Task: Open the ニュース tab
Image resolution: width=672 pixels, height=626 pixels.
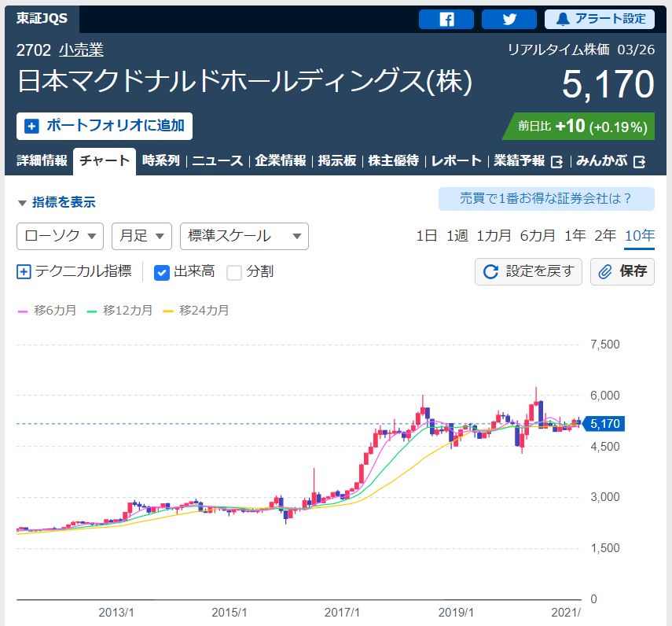Action: pyautogui.click(x=217, y=160)
